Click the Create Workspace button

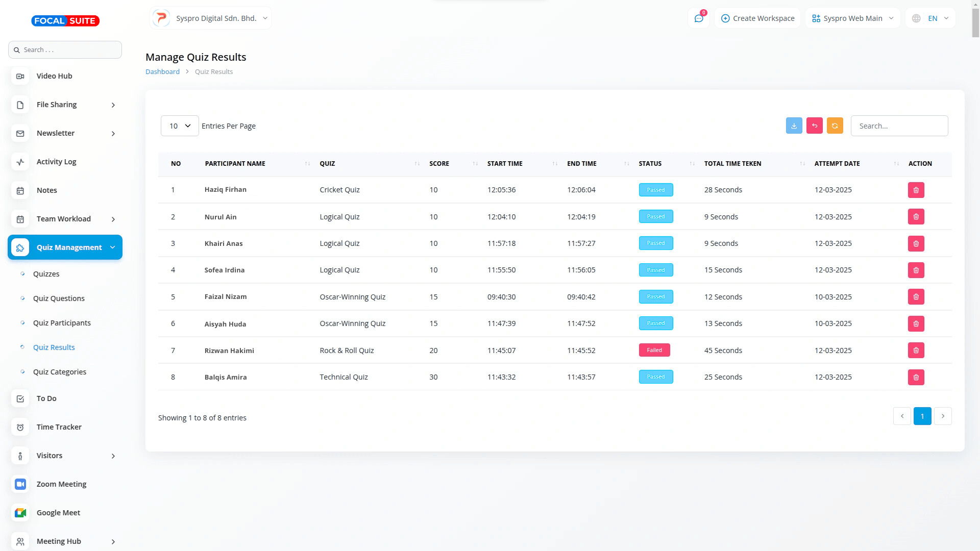757,18
